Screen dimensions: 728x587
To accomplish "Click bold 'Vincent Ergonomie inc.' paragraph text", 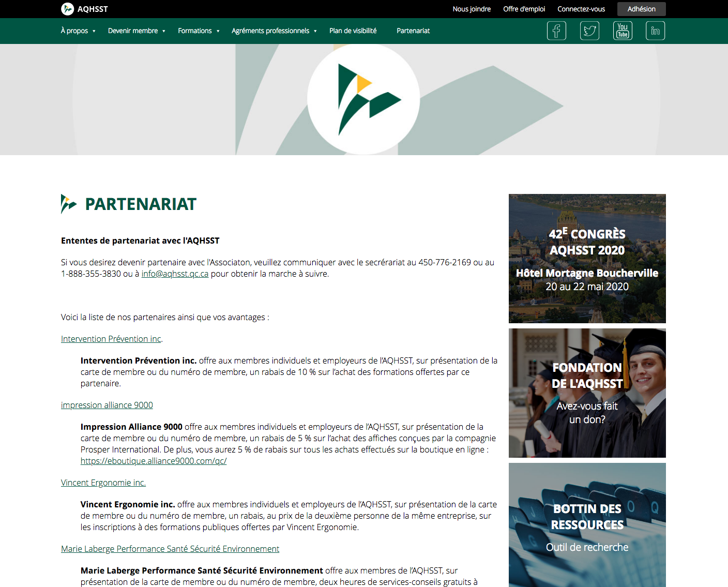I will (128, 504).
